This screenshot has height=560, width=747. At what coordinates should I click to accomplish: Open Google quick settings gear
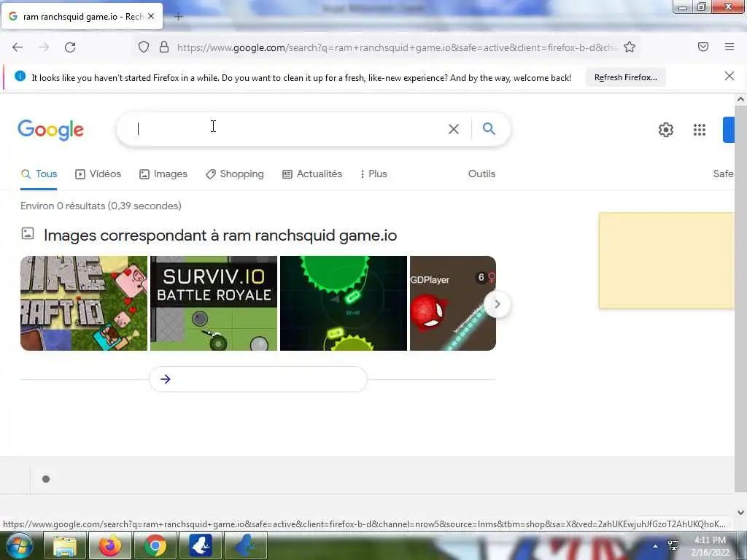pos(665,130)
